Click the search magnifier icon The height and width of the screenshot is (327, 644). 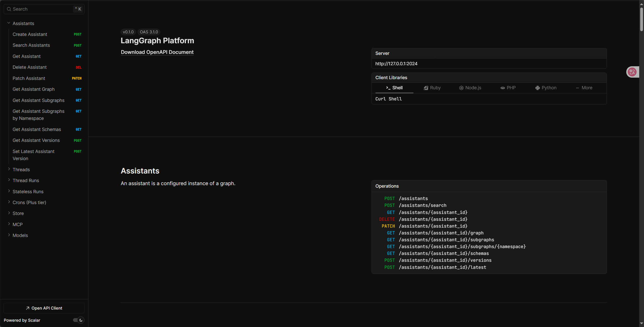pyautogui.click(x=9, y=9)
